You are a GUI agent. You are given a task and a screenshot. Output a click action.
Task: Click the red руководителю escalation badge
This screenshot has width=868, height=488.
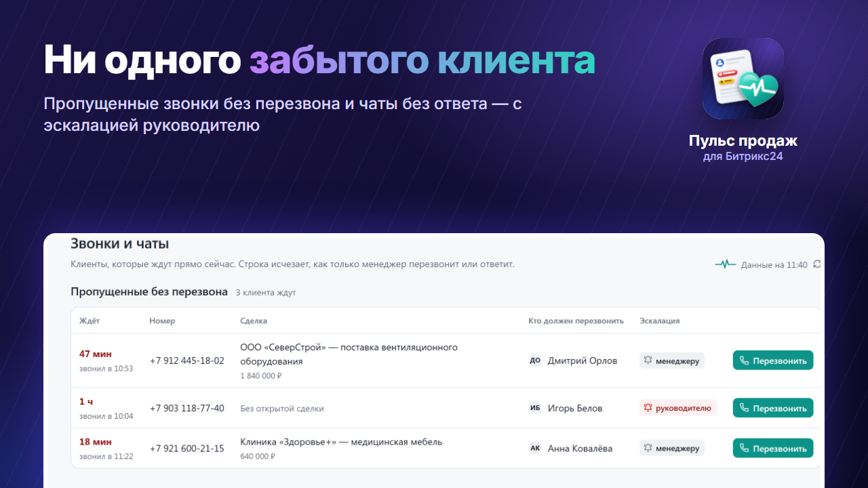pyautogui.click(x=678, y=408)
